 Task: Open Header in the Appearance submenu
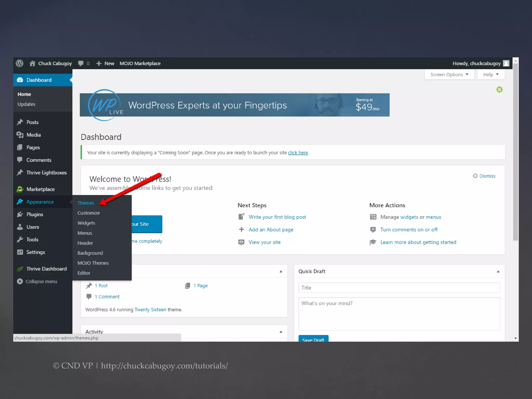coord(85,243)
